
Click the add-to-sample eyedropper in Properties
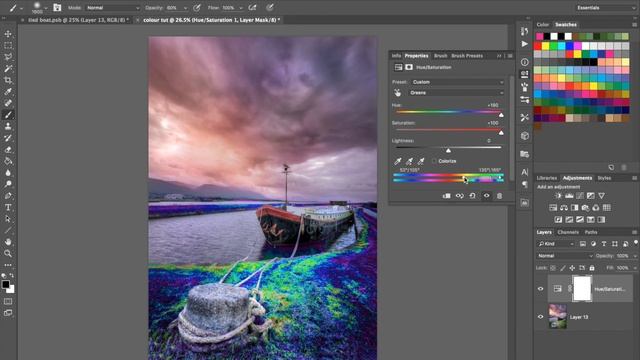pyautogui.click(x=409, y=161)
